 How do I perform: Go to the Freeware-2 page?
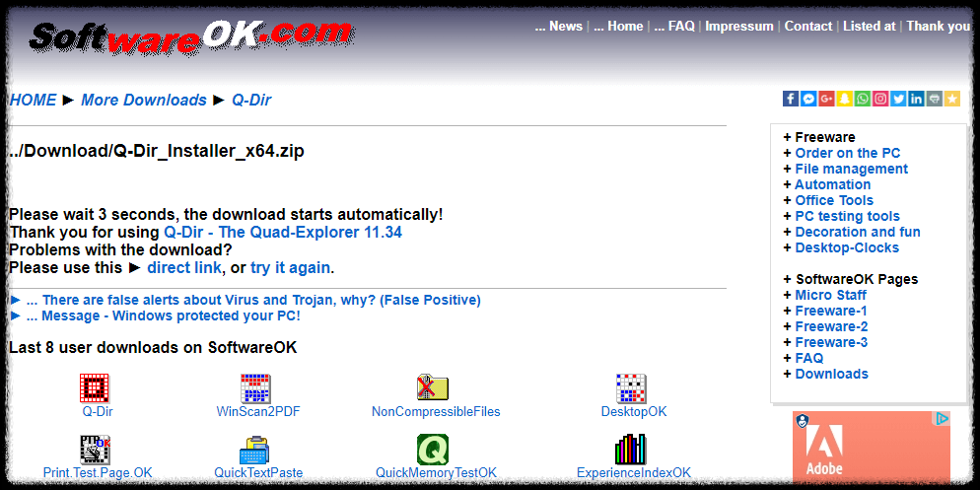(x=831, y=326)
